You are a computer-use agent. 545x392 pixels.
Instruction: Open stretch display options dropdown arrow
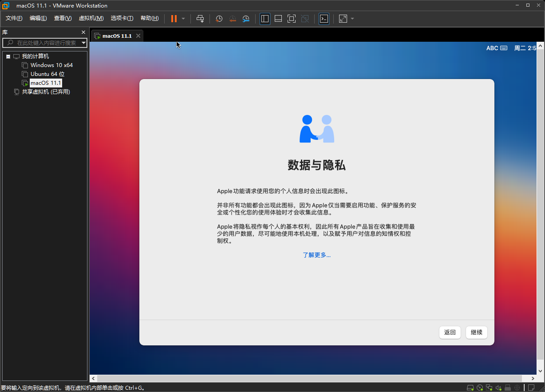(352, 19)
